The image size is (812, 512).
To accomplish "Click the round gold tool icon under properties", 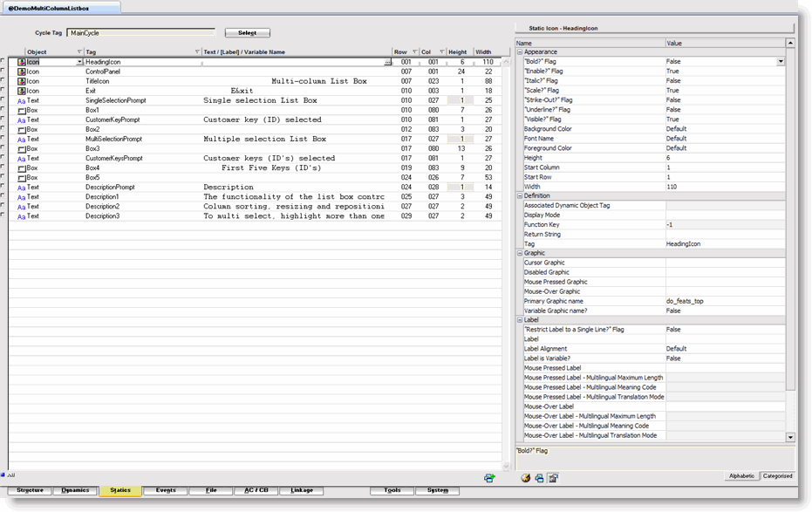I will [526, 478].
